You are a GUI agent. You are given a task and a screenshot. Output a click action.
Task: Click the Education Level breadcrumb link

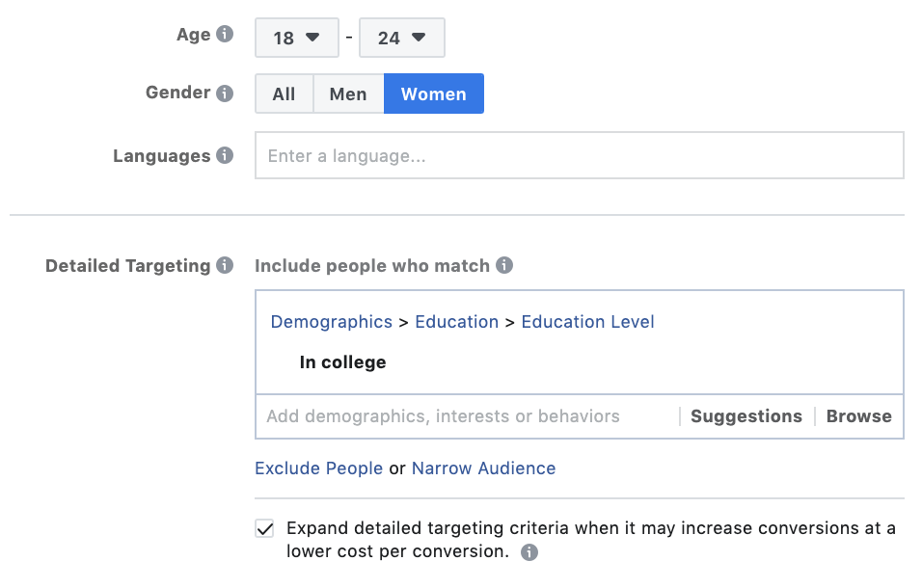pos(587,322)
